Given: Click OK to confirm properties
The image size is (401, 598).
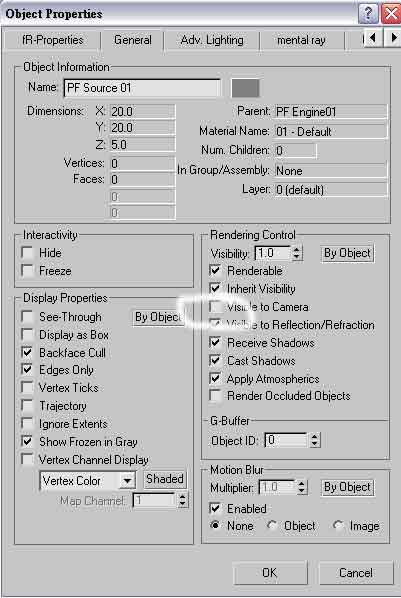Looking at the screenshot, I should click(x=270, y=572).
